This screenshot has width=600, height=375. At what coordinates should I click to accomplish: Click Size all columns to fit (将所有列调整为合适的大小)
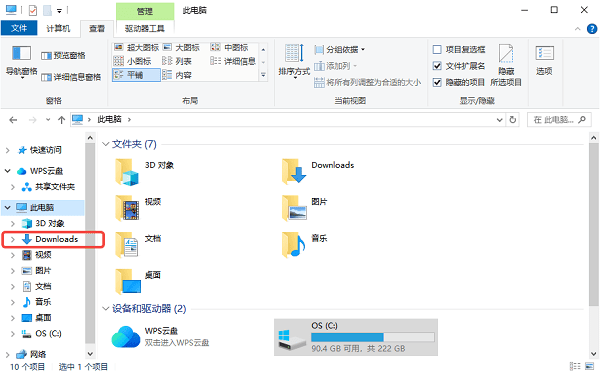tap(367, 82)
